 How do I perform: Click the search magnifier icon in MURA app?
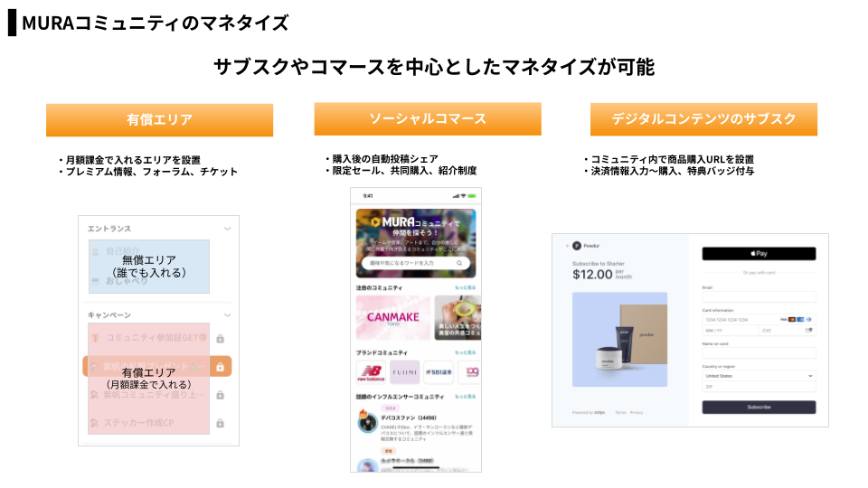459,263
